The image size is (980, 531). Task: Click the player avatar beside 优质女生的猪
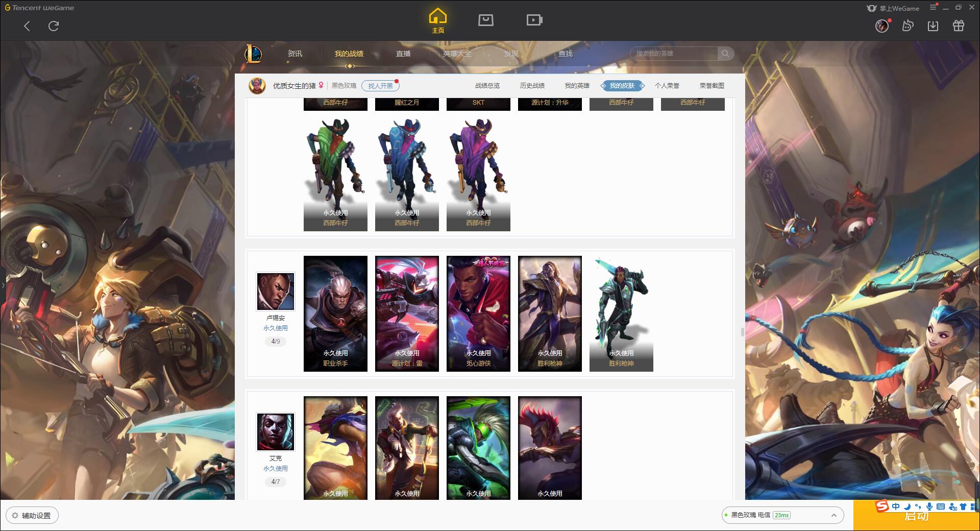click(x=257, y=86)
